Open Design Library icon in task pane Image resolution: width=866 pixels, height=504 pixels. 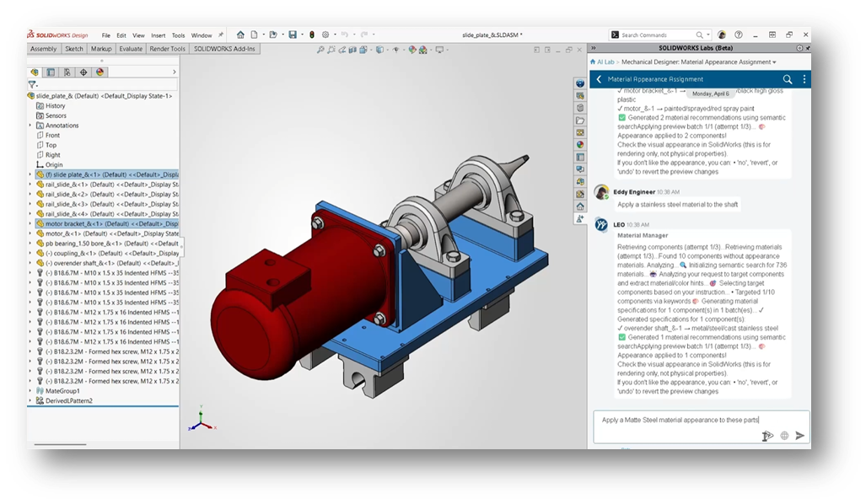tap(580, 108)
